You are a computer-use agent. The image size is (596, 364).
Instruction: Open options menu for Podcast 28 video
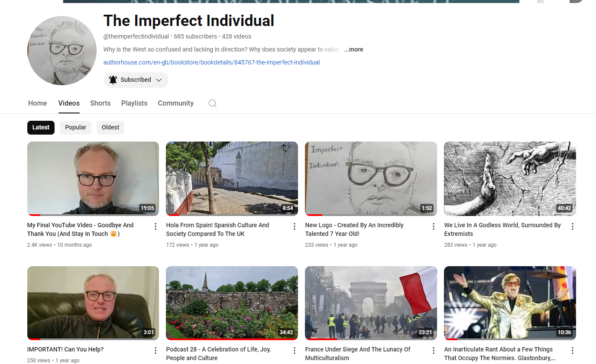coord(295,351)
